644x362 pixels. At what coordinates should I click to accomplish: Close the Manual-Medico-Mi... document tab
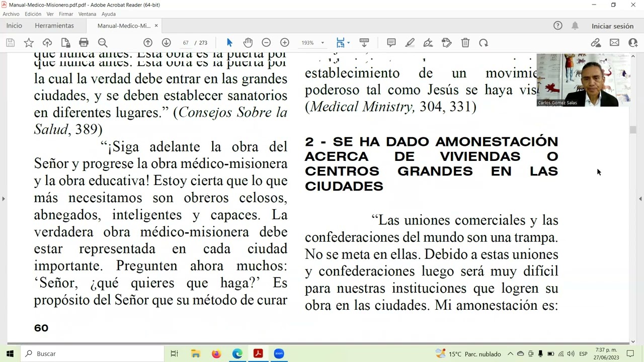tap(156, 26)
